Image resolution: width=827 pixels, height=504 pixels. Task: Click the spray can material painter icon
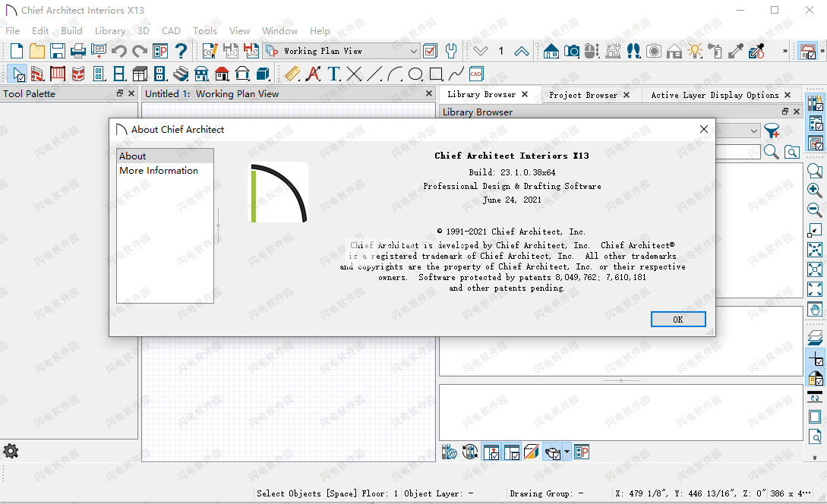(x=715, y=51)
